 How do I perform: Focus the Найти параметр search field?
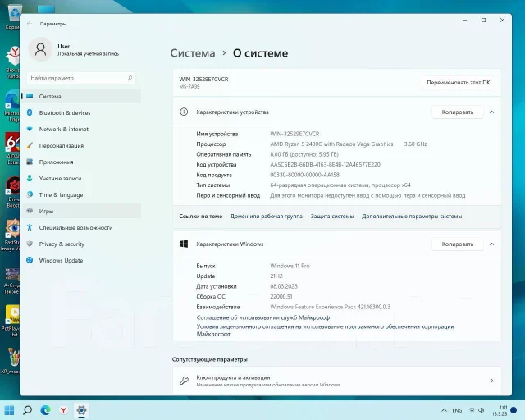tap(81, 78)
